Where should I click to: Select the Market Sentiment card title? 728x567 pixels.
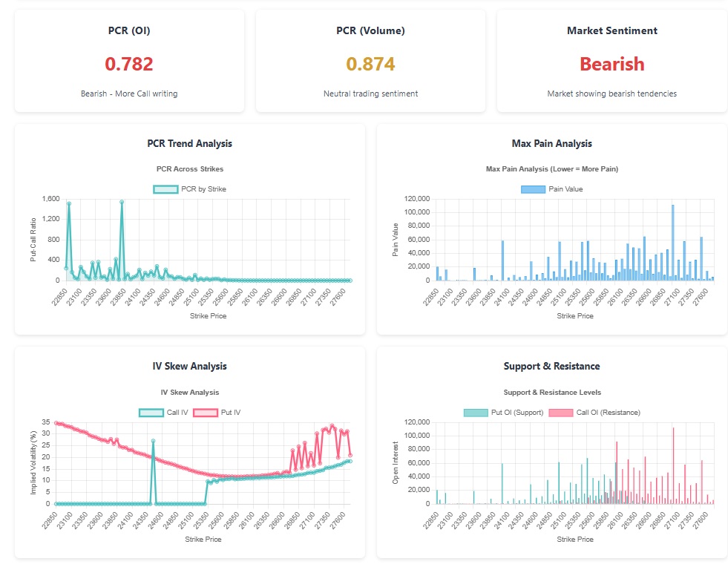point(612,30)
